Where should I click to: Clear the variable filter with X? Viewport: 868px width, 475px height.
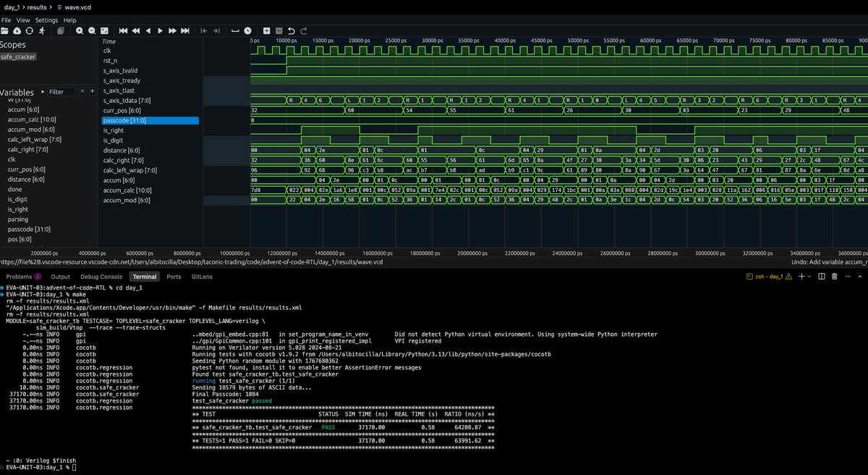point(82,92)
